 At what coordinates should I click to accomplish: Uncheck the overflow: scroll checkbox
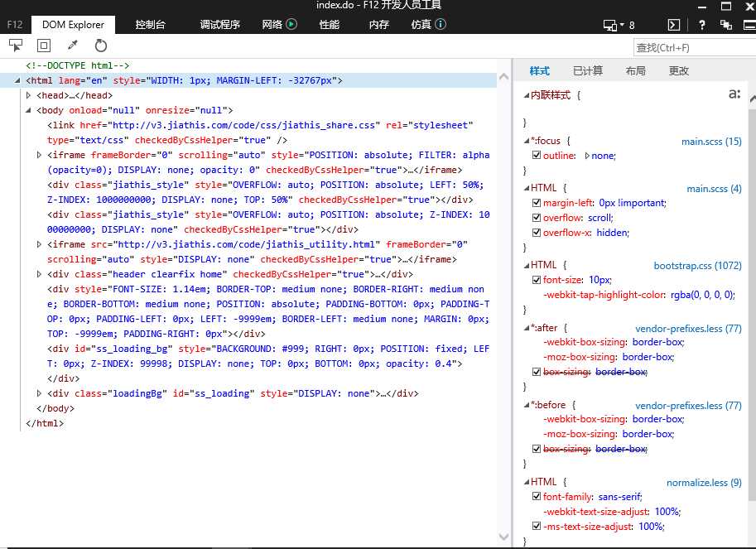pyautogui.click(x=536, y=218)
